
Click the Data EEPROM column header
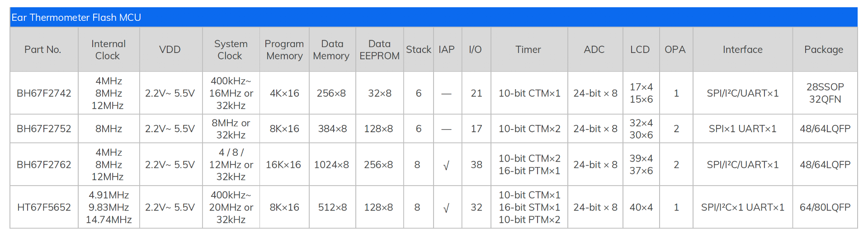click(x=379, y=50)
